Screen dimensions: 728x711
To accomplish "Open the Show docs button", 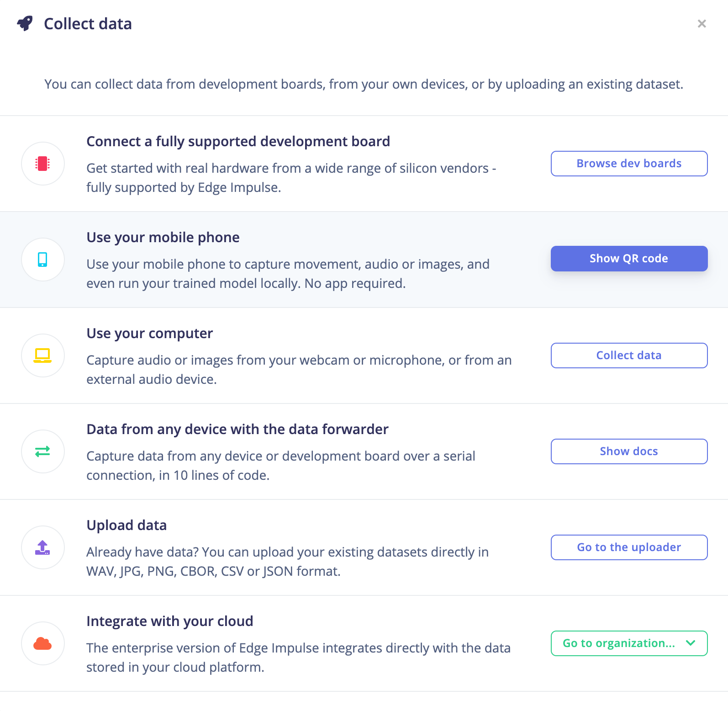I will coord(629,451).
